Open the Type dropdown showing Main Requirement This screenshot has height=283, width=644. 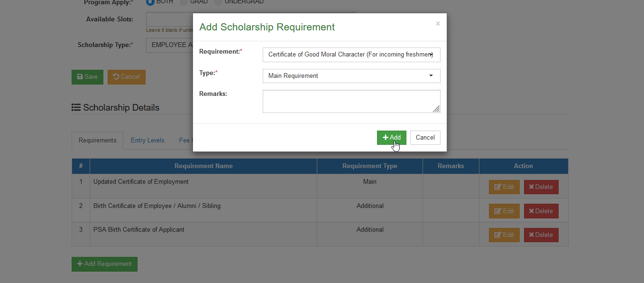[x=351, y=76]
